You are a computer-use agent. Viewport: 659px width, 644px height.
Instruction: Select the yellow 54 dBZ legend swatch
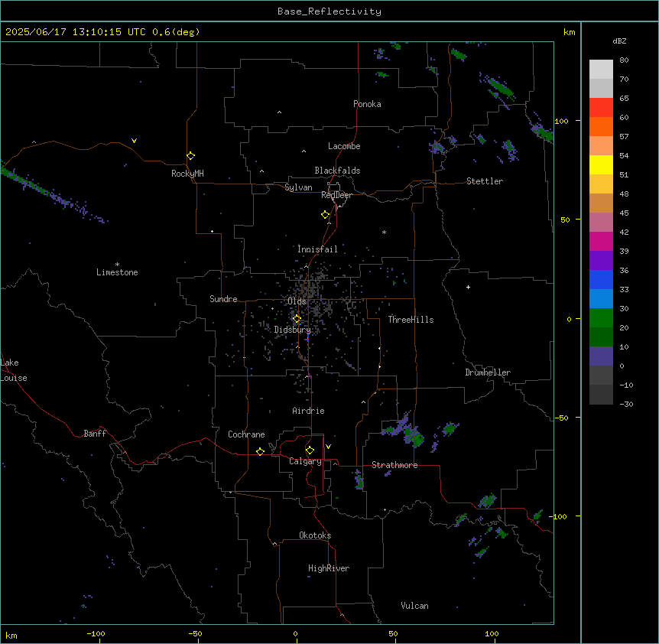(x=601, y=164)
